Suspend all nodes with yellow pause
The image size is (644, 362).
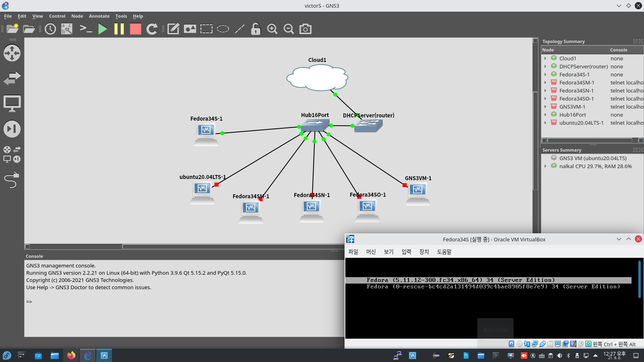click(x=119, y=29)
